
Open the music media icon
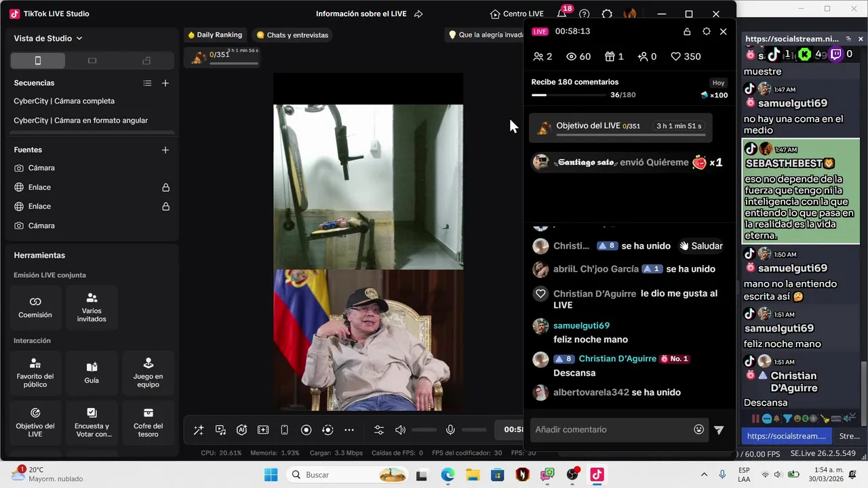tap(220, 430)
